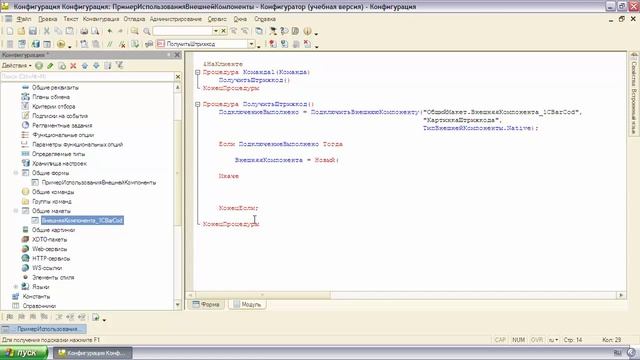
Task: Move item down with the blue down arrow
Action: point(96,65)
